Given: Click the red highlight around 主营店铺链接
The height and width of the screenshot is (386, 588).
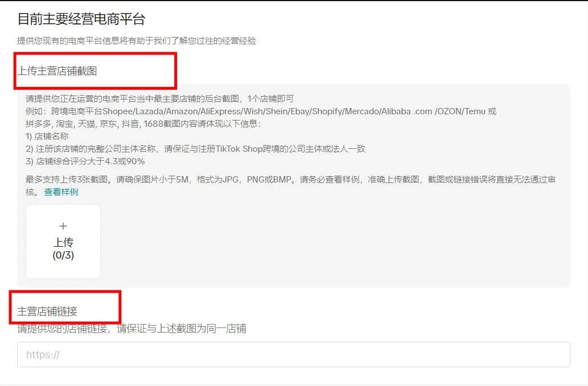Looking at the screenshot, I should 66,307.
